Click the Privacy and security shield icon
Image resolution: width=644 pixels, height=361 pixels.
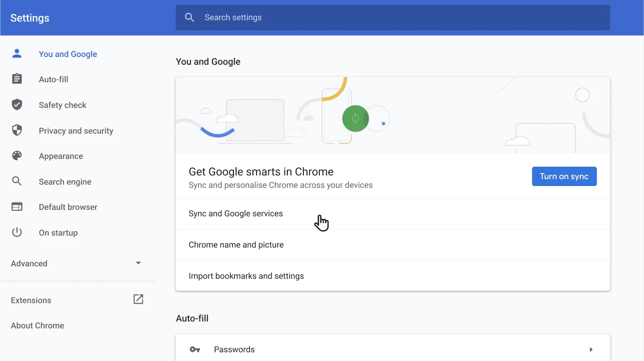click(17, 130)
